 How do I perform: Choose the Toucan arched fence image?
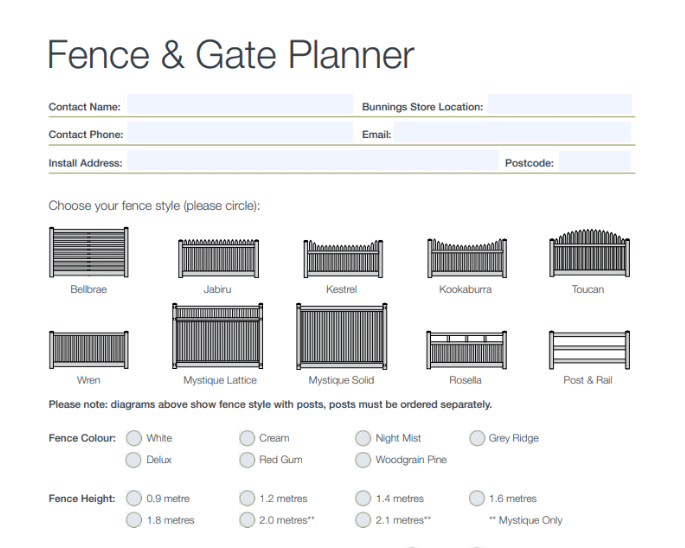pos(587,254)
